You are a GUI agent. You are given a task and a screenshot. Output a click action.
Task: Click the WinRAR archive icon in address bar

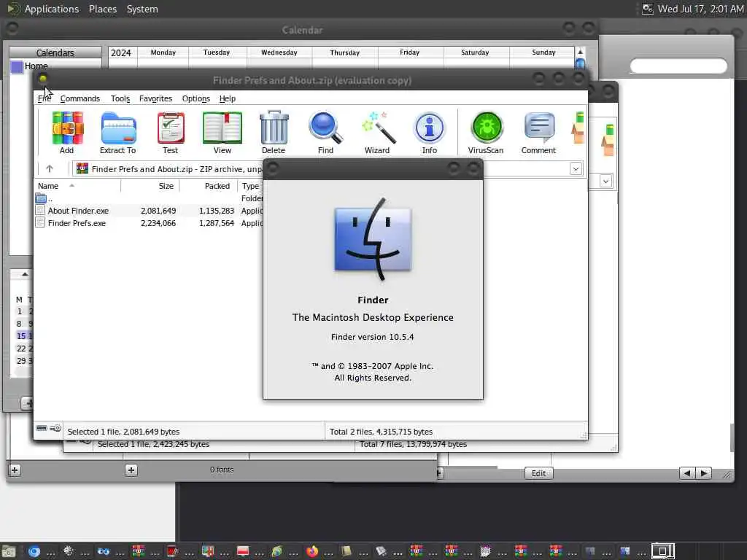click(82, 168)
